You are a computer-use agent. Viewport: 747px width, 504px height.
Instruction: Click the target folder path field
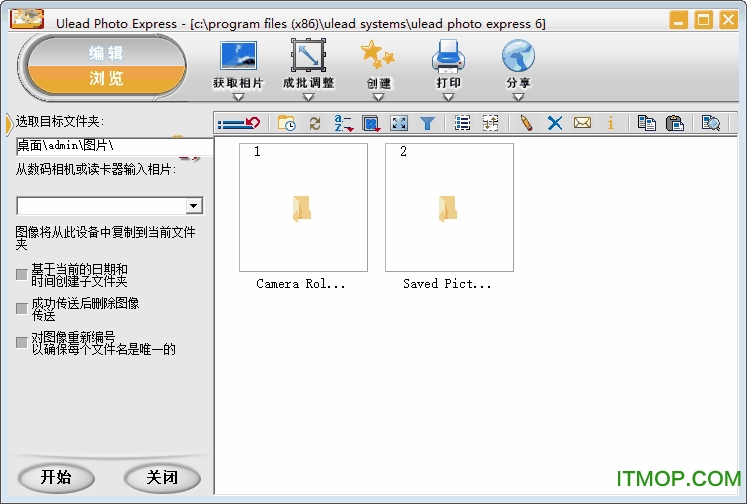click(x=114, y=146)
